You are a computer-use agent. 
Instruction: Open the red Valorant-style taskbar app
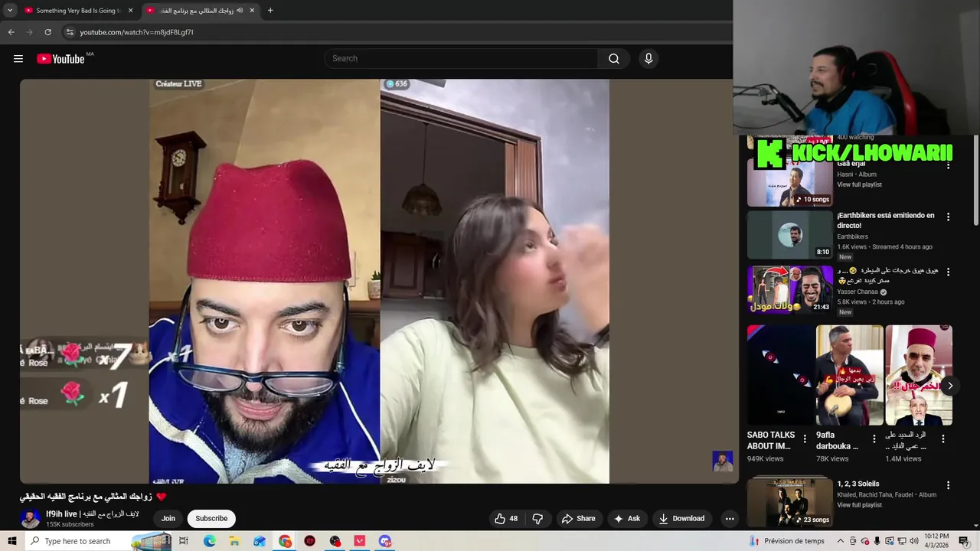coord(360,541)
